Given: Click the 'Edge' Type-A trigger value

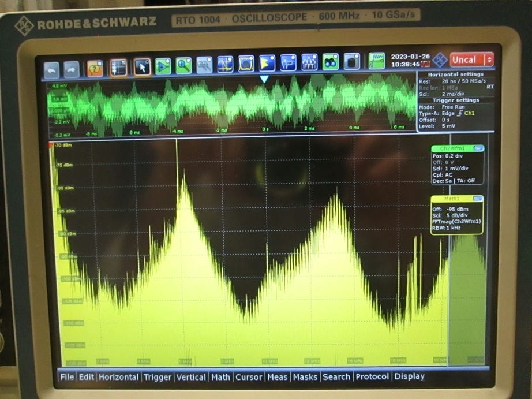Looking at the screenshot, I should [x=448, y=113].
